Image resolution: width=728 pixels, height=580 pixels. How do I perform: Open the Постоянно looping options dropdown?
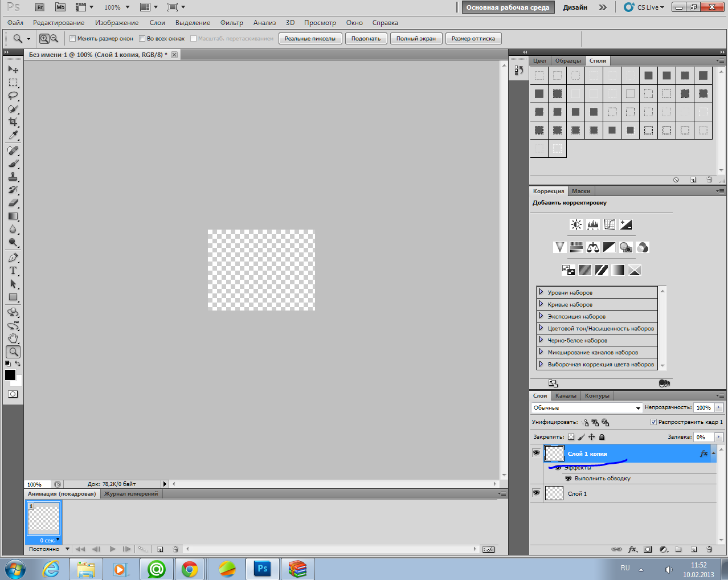49,549
